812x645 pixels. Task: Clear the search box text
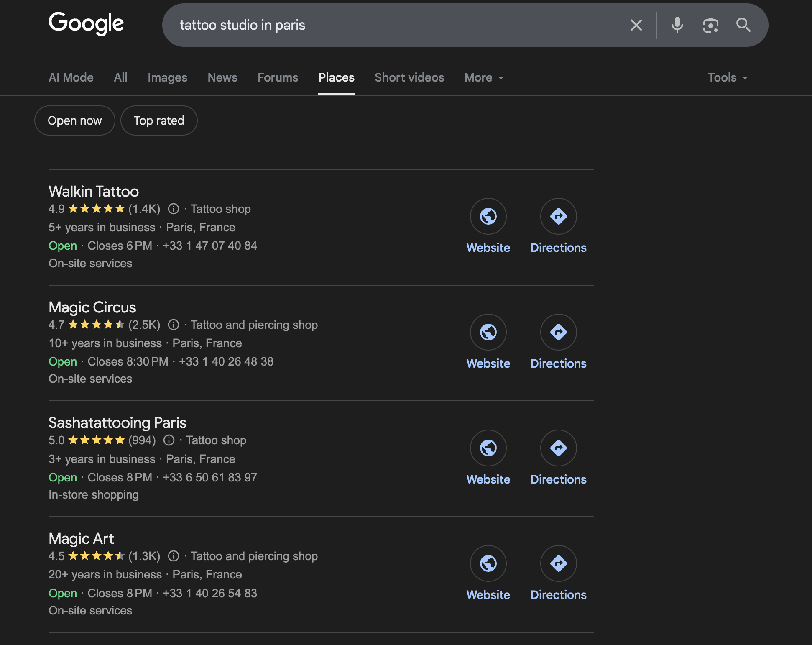(636, 25)
